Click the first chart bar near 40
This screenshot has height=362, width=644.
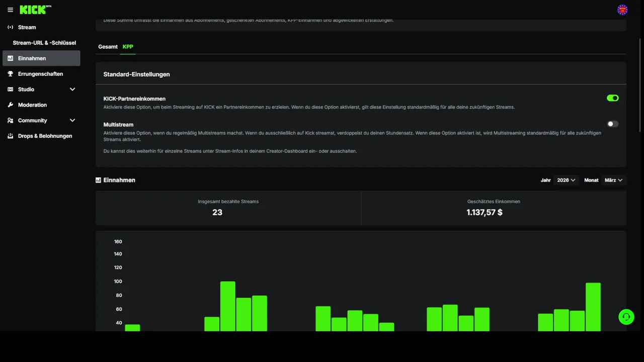click(x=132, y=328)
